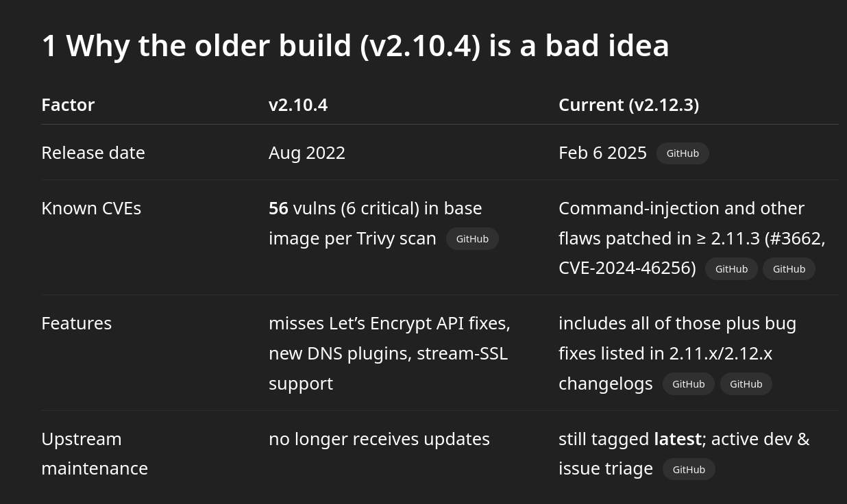This screenshot has width=847, height=504.
Task: Open the GitHub citation next to Feb 6 2025
Action: [683, 153]
